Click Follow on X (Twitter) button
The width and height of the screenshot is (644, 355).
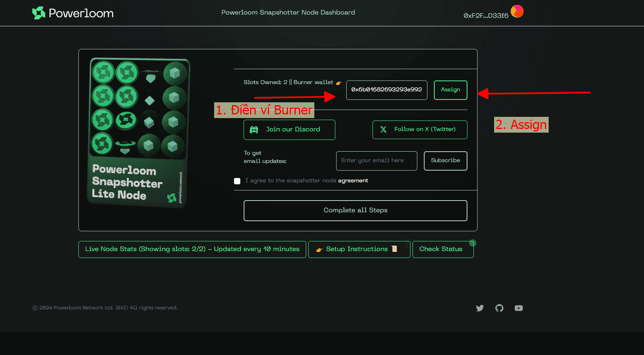coord(420,130)
